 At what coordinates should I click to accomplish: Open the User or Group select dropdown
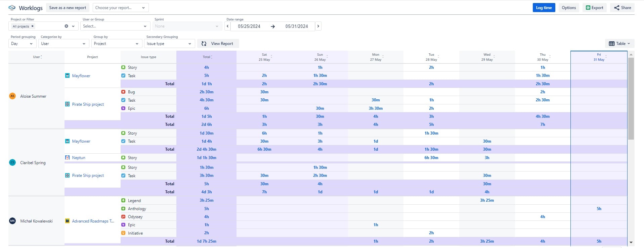(115, 26)
